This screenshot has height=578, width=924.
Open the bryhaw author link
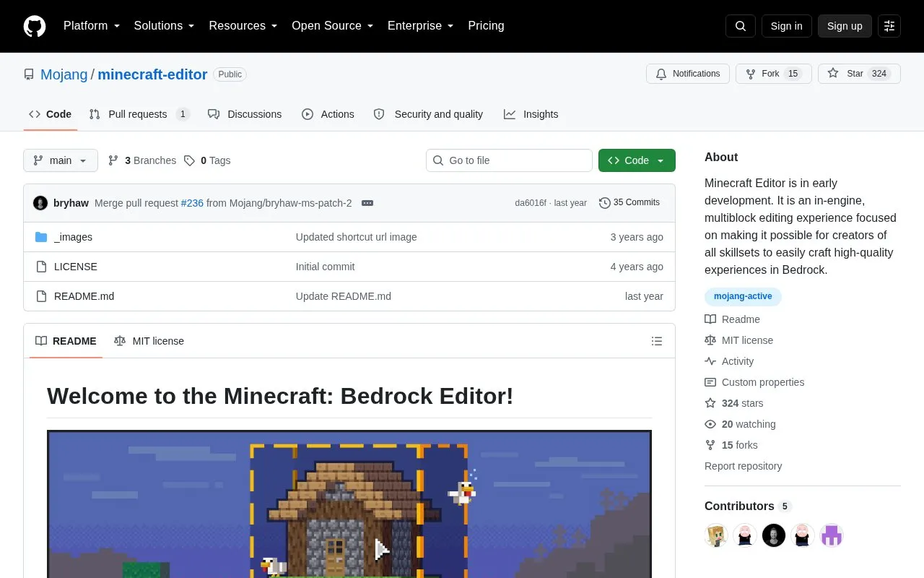pyautogui.click(x=71, y=203)
